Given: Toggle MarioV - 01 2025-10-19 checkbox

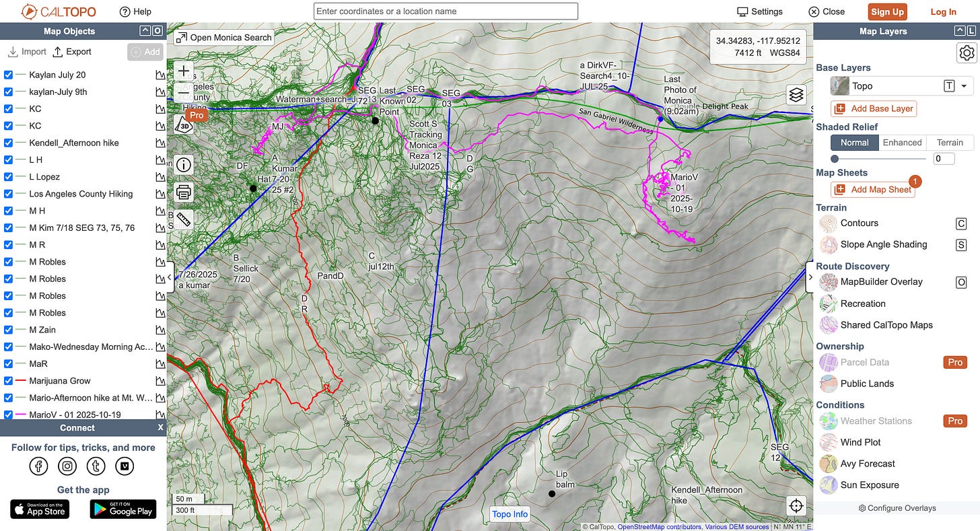Looking at the screenshot, I should 9,415.
